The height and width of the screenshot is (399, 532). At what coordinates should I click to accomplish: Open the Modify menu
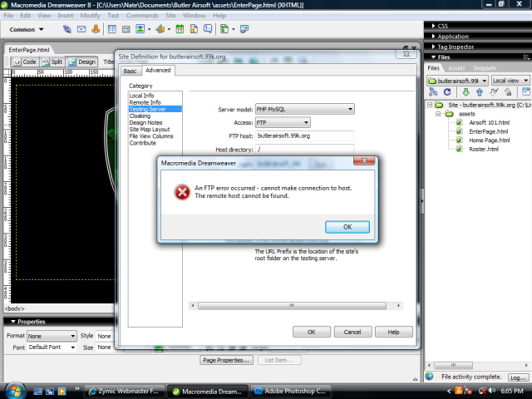(x=90, y=16)
